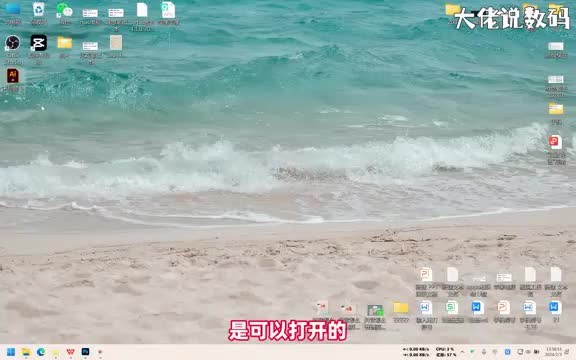This screenshot has height=360, width=576.
Task: Select the This PC desktop icon
Action: [13, 10]
